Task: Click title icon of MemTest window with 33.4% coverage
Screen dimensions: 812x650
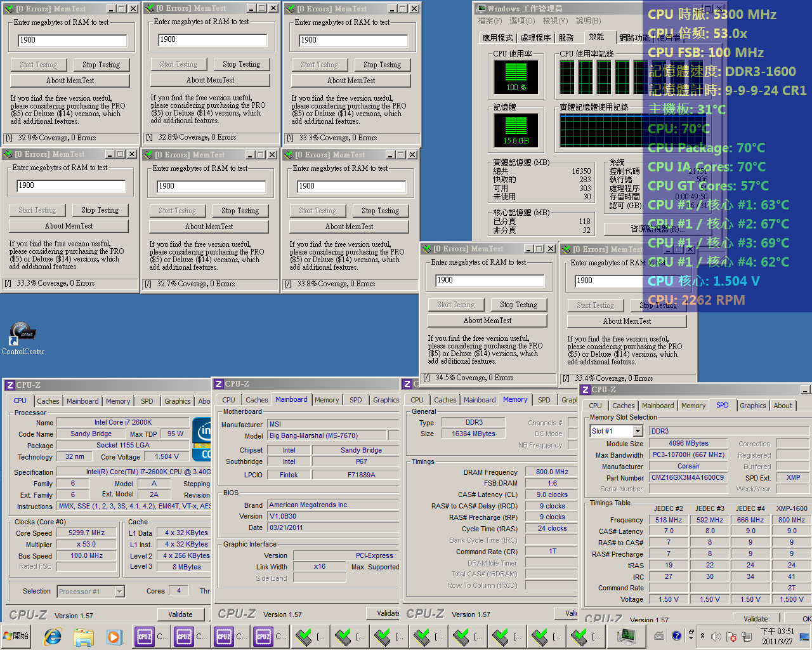Action: click(x=566, y=249)
